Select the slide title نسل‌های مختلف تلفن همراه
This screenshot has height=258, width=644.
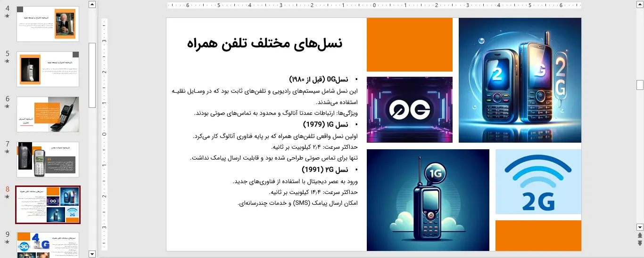tap(264, 43)
